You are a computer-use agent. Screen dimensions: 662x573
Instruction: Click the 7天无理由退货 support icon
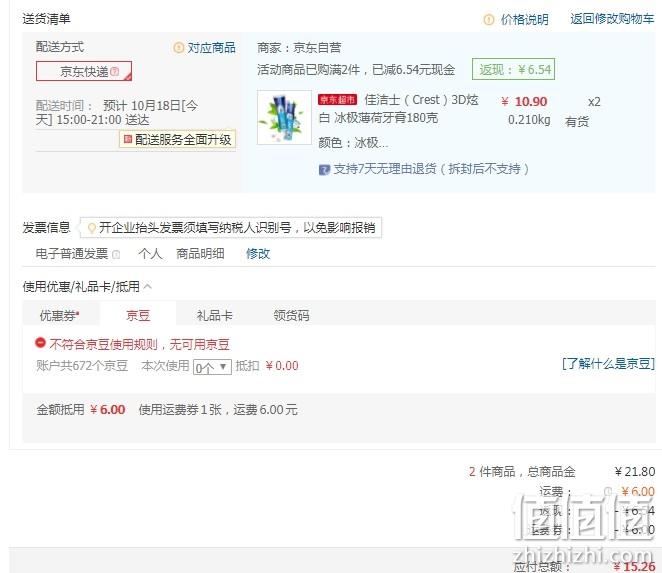[x=324, y=170]
